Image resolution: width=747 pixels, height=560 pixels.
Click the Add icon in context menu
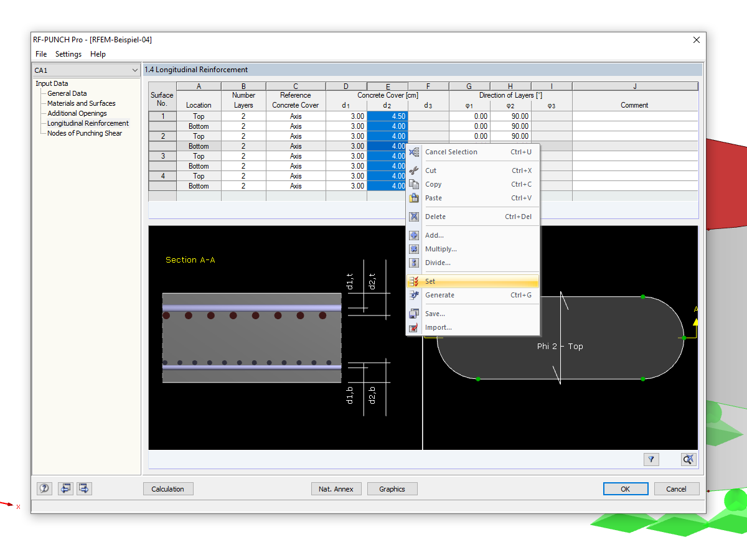coord(414,235)
